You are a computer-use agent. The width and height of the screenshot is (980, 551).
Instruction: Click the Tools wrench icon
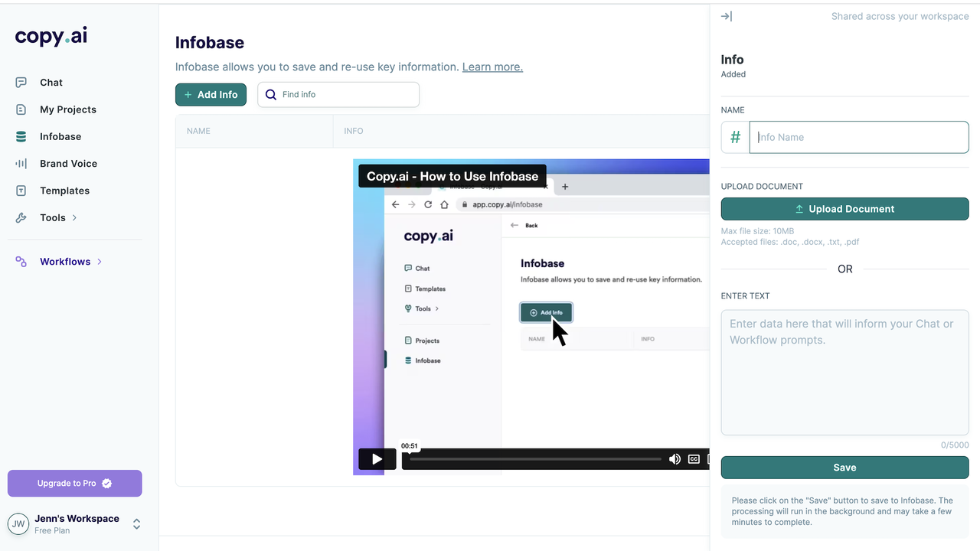click(x=21, y=218)
